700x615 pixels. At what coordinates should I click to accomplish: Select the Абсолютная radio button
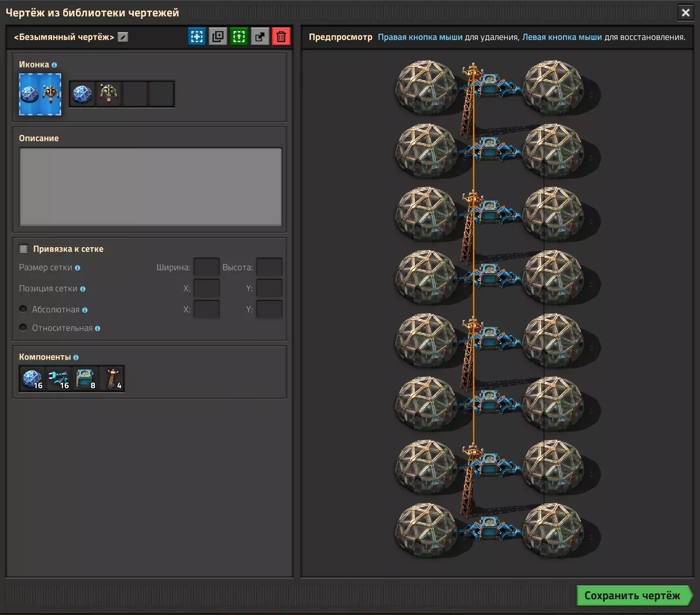coord(23,309)
